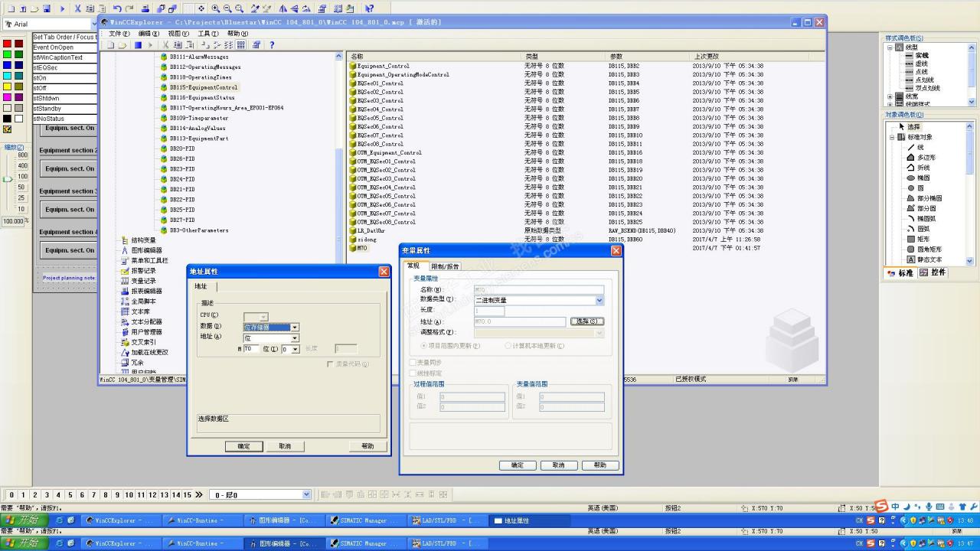Viewport: 980px width, 551px height.
Task: Click the Save icon in Graphics Designer toolbar
Action: click(47, 8)
